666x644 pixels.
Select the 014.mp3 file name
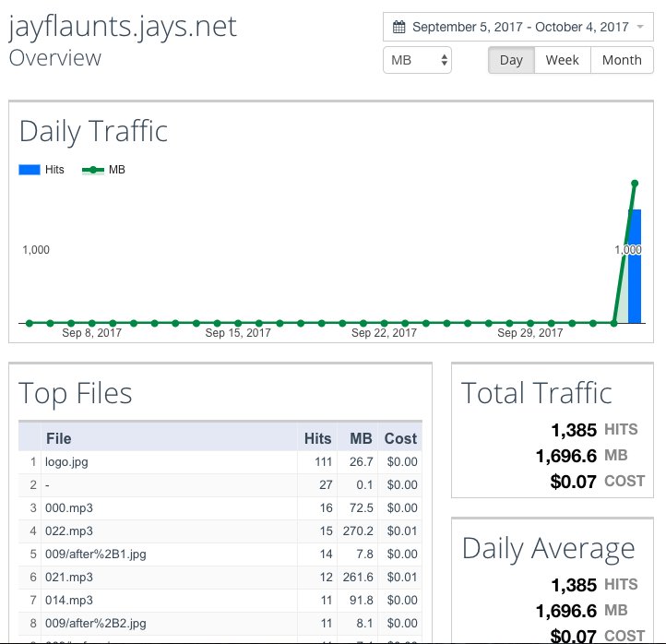point(69,601)
